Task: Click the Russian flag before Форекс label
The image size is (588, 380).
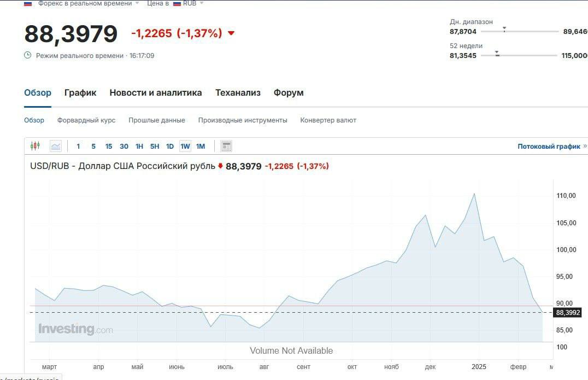Action: 28,3
